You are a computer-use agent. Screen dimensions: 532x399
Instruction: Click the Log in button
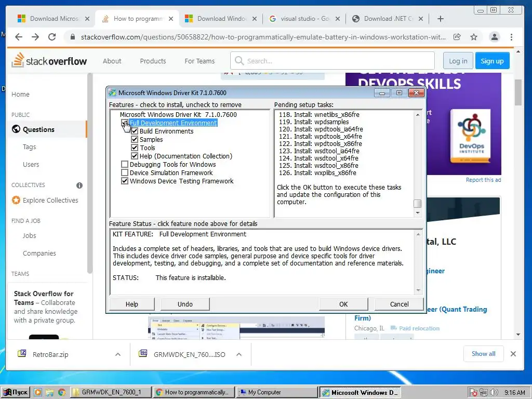point(458,61)
